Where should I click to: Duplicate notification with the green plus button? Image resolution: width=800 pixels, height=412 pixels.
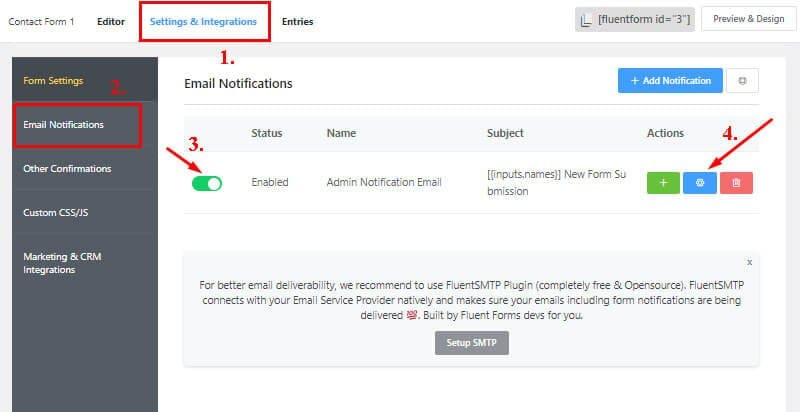pos(663,183)
